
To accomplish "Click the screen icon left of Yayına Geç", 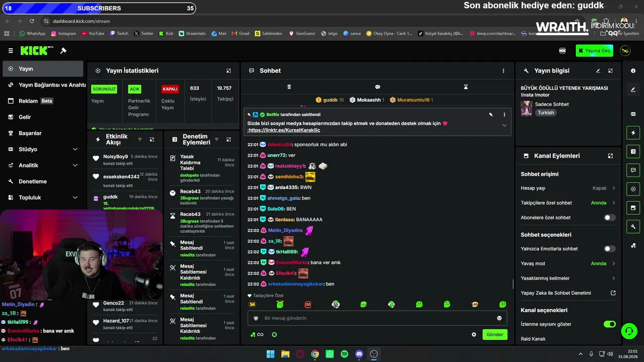I will (x=562, y=51).
